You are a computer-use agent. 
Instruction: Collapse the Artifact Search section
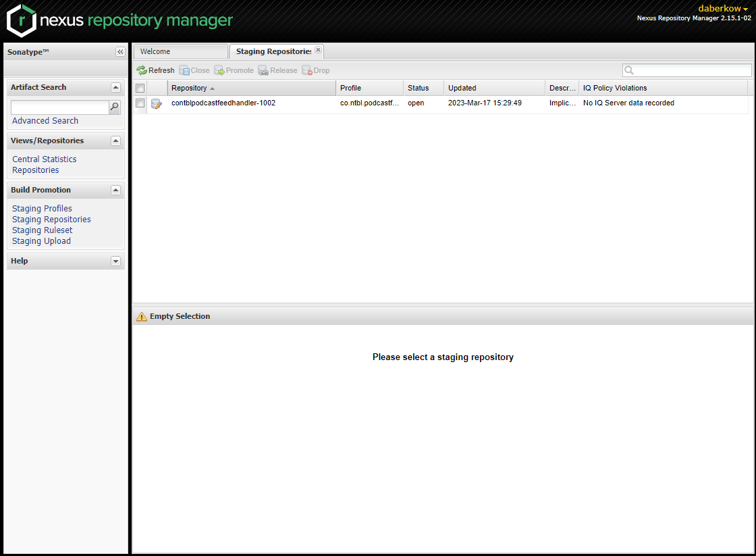click(115, 87)
